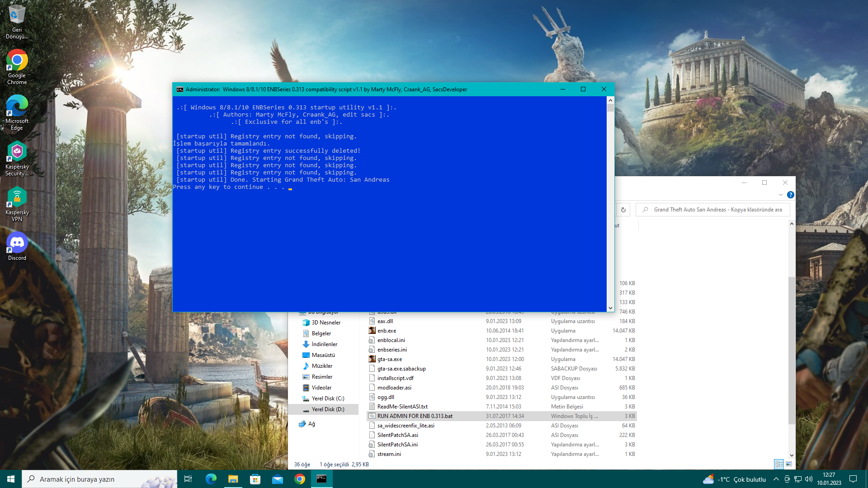Show hidden system tray icons
The image size is (868, 488).
(776, 479)
